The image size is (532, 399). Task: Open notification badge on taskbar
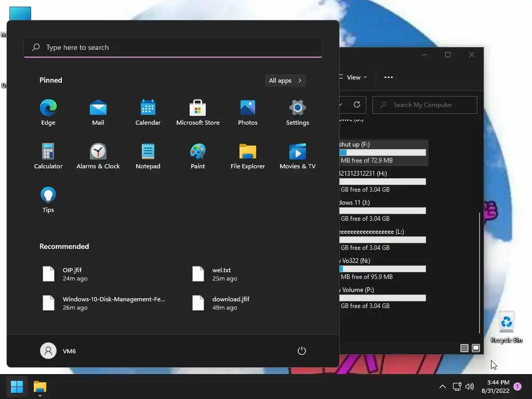coord(517,387)
